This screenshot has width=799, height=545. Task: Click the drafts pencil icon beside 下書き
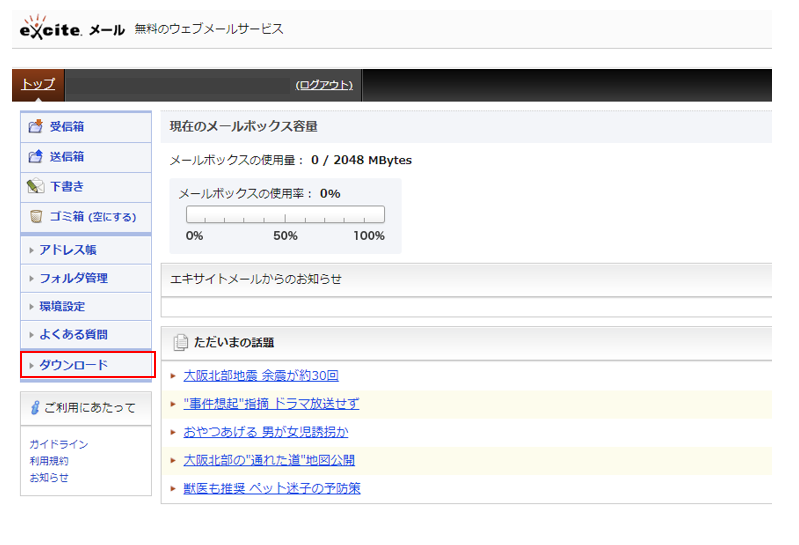(x=36, y=186)
